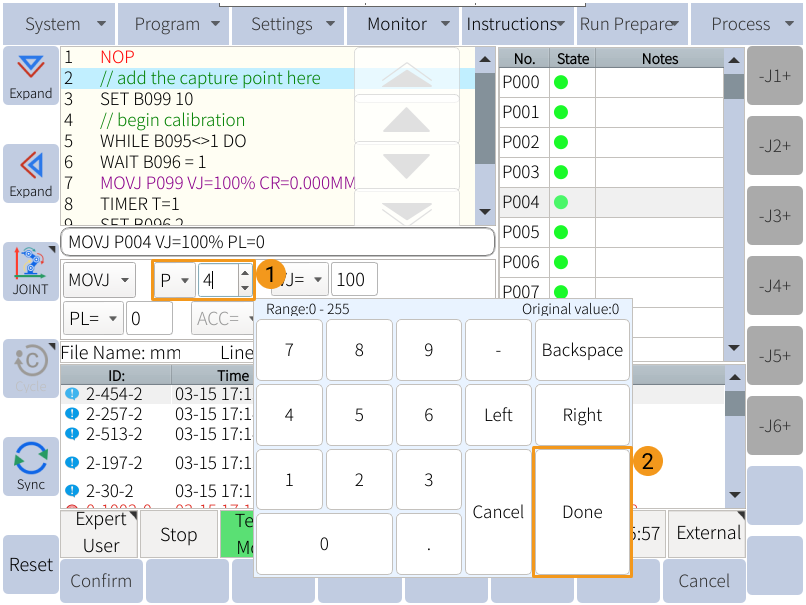Increment the point number spinner up arrow
806x605 pixels.
[246, 273]
